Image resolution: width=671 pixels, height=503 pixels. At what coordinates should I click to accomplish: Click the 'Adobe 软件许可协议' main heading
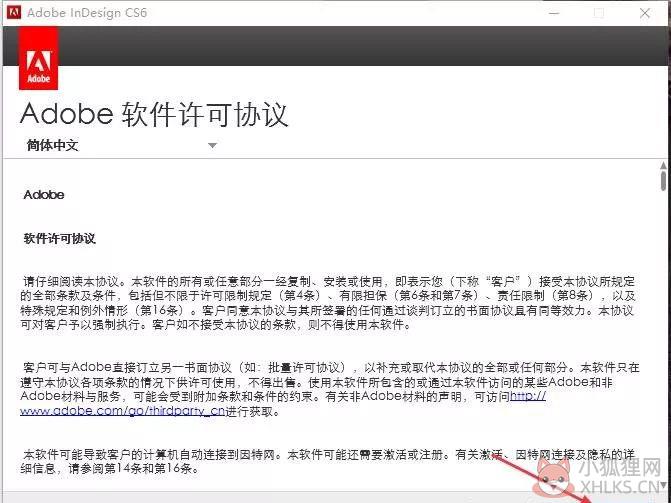pyautogui.click(x=154, y=114)
